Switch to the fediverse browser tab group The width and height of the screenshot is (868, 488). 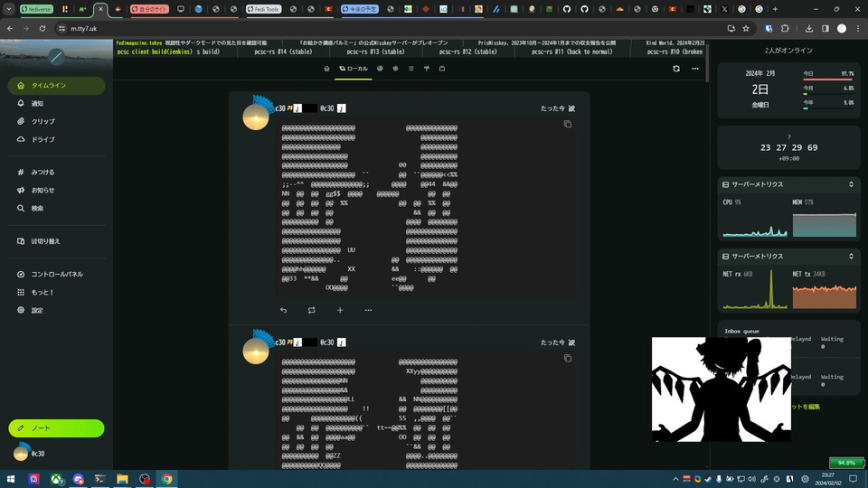point(36,9)
